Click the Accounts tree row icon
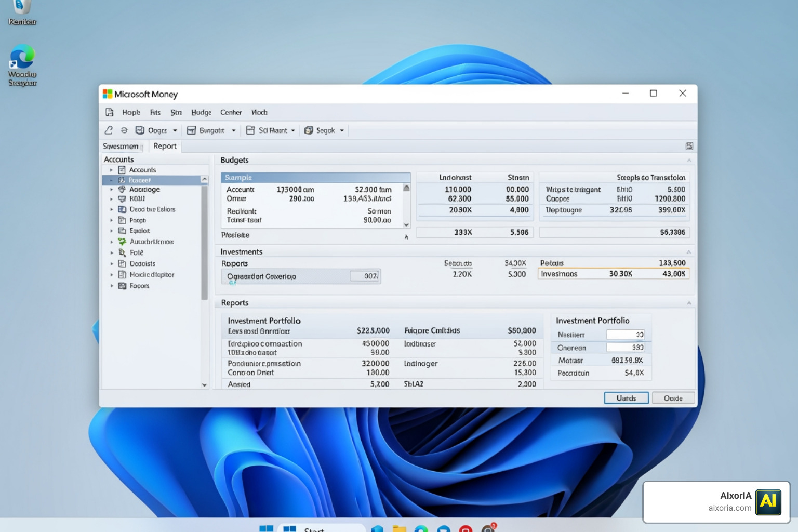This screenshot has width=798, height=532. point(122,170)
